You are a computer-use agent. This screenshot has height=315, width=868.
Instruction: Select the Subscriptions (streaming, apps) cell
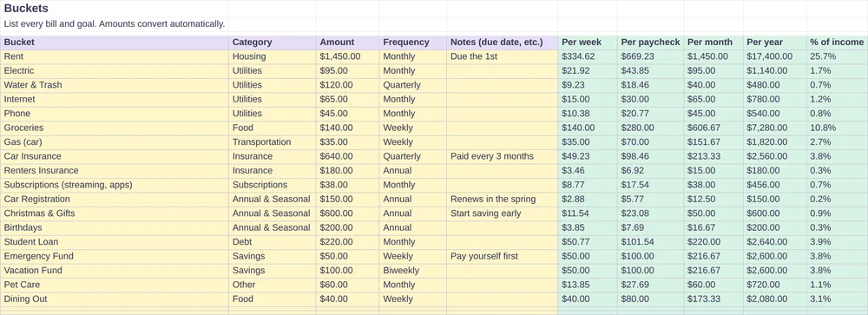[114, 185]
